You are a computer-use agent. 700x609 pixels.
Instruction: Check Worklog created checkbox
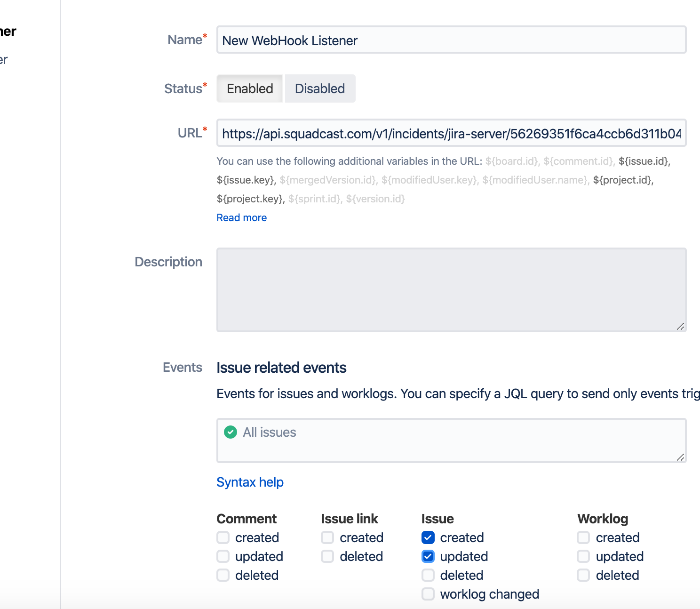click(x=583, y=537)
